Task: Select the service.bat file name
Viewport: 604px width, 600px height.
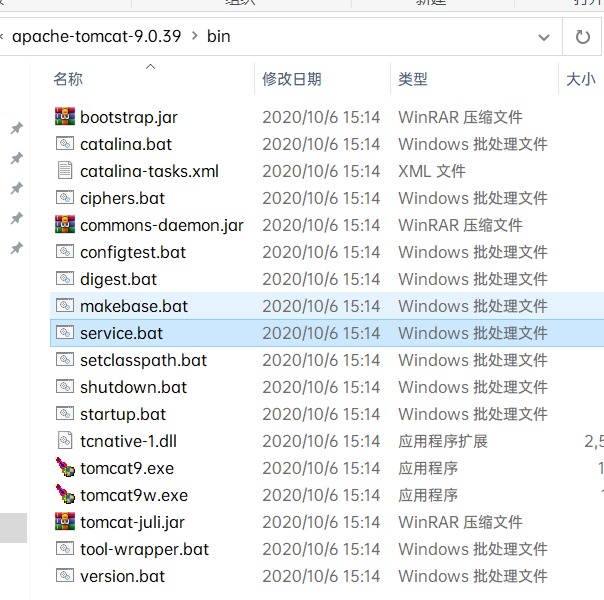Action: pyautogui.click(x=121, y=333)
